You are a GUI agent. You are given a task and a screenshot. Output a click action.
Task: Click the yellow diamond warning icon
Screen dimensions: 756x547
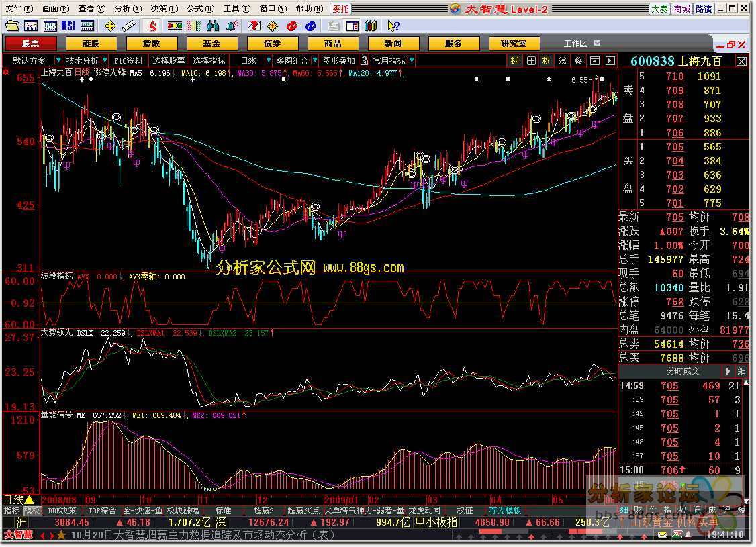click(273, 26)
